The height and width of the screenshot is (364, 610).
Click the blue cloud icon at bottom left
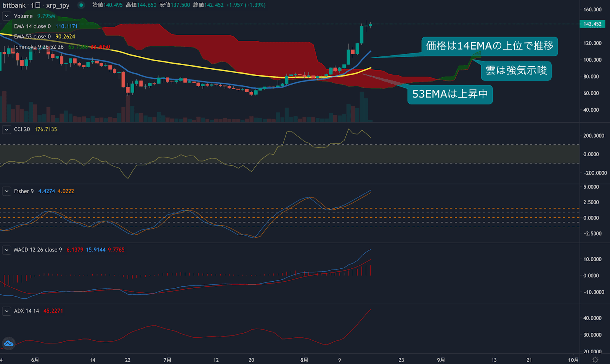click(8, 343)
